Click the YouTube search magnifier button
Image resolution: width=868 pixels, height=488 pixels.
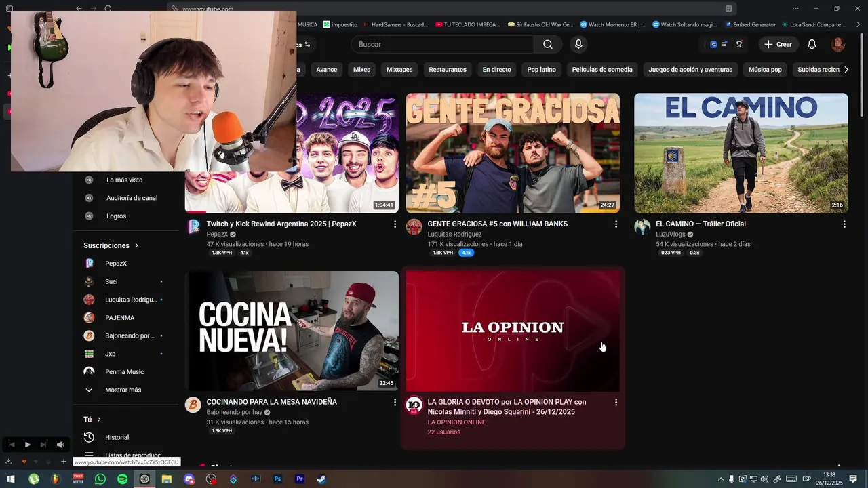tap(547, 44)
